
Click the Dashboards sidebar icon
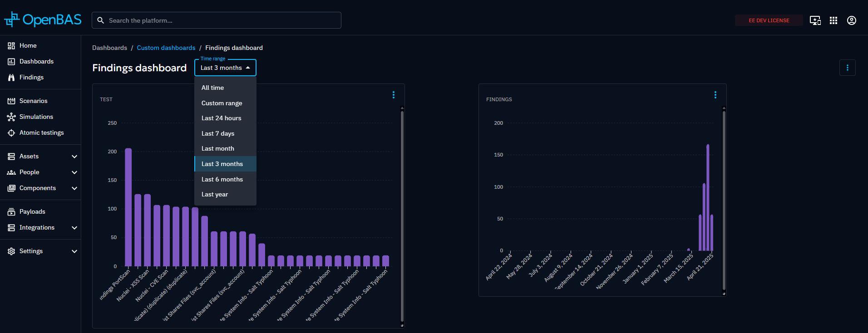[11, 62]
